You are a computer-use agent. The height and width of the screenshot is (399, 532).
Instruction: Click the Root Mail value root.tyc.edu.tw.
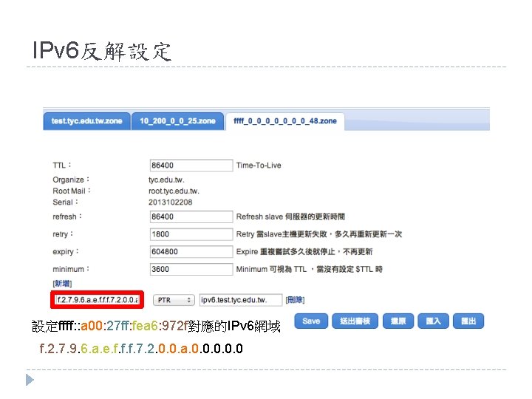174,191
